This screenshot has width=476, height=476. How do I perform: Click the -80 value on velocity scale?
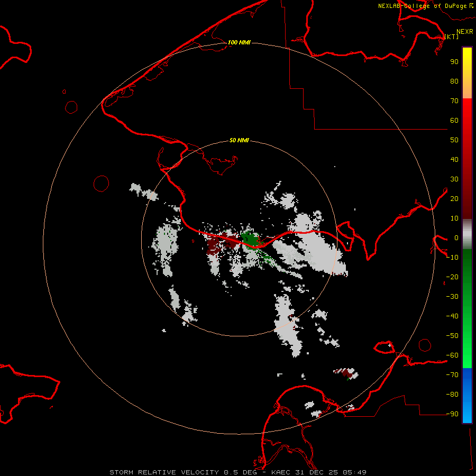pos(452,395)
